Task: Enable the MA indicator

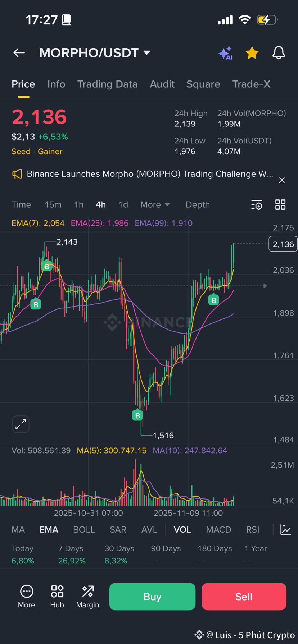Action: tap(18, 530)
